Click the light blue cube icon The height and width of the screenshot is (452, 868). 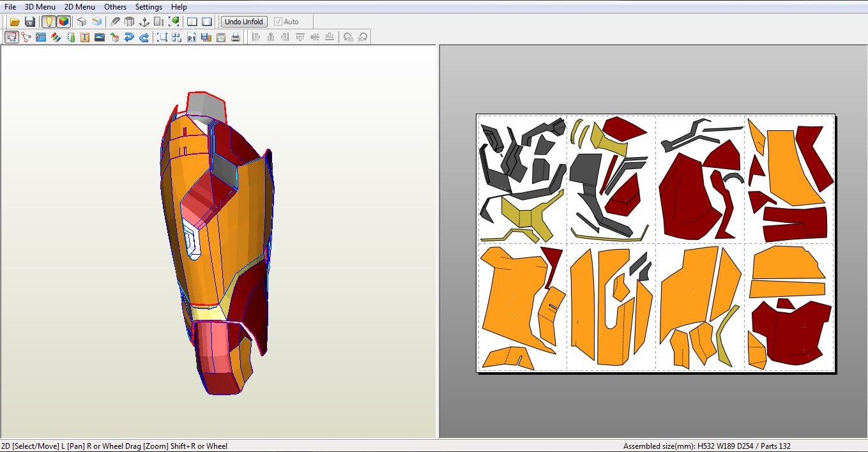[x=97, y=22]
